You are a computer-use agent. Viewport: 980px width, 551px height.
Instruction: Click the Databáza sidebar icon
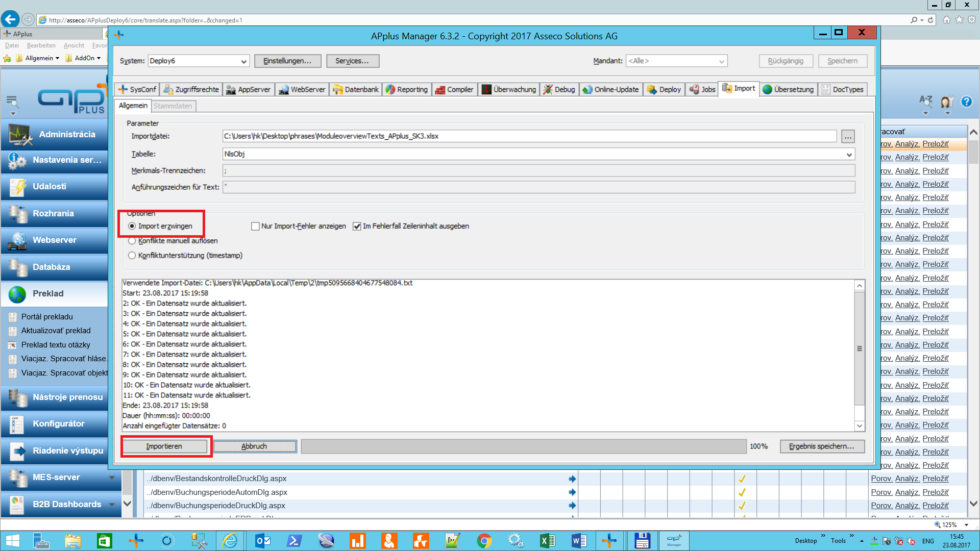18,267
